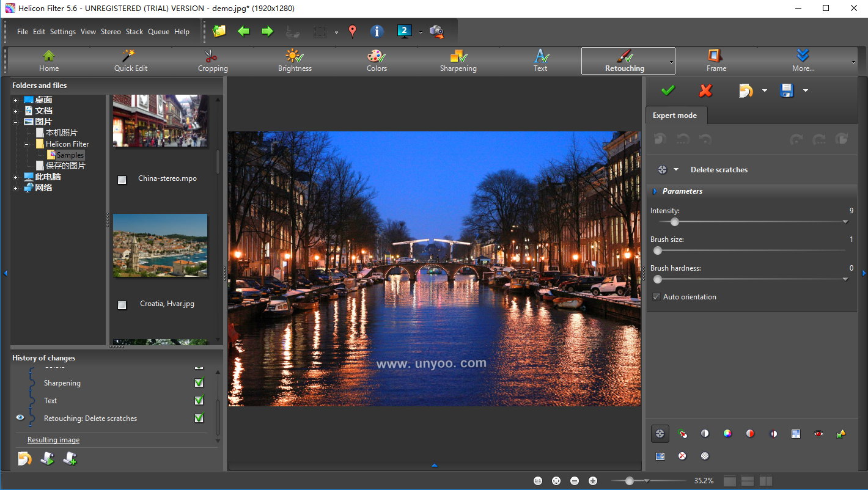Uncheck the Sharpening history step
This screenshot has height=490, width=868.
(x=199, y=383)
